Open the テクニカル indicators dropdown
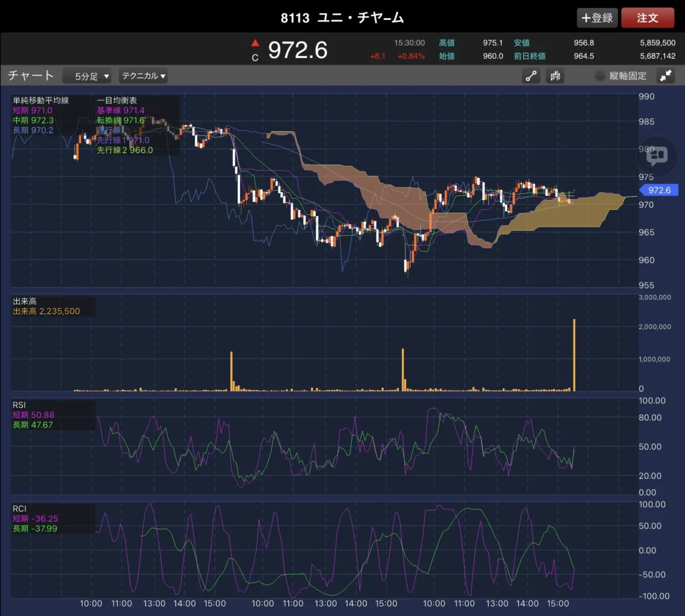The height and width of the screenshot is (616, 685). tap(143, 76)
